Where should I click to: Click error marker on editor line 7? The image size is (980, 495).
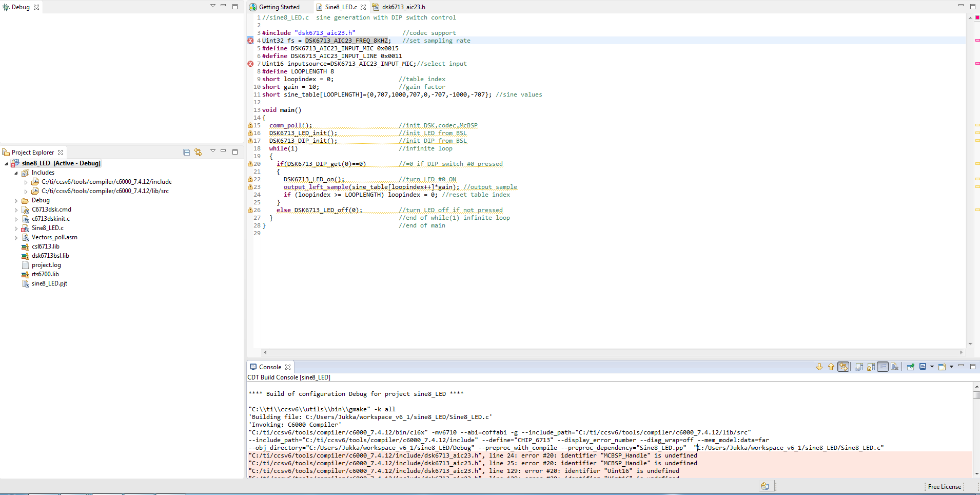250,64
